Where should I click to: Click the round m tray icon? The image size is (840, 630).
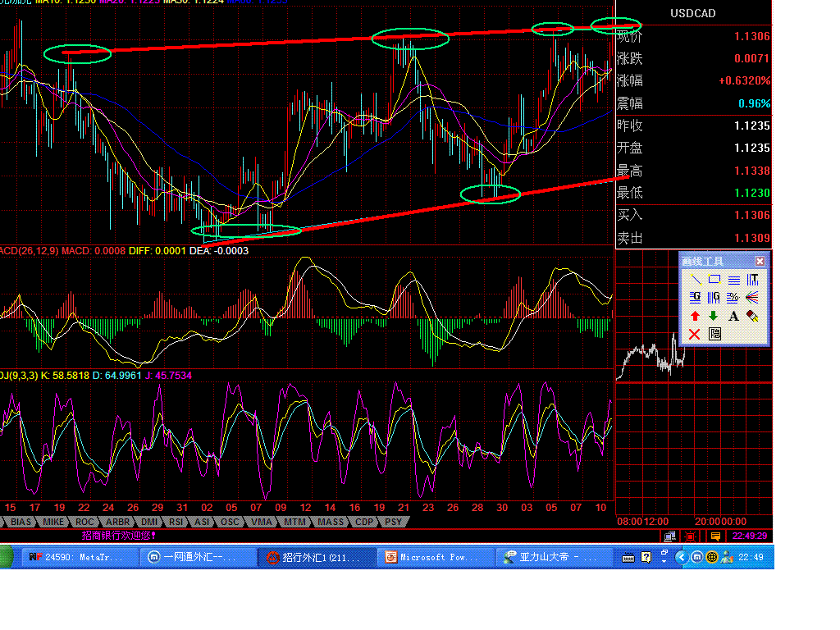696,557
